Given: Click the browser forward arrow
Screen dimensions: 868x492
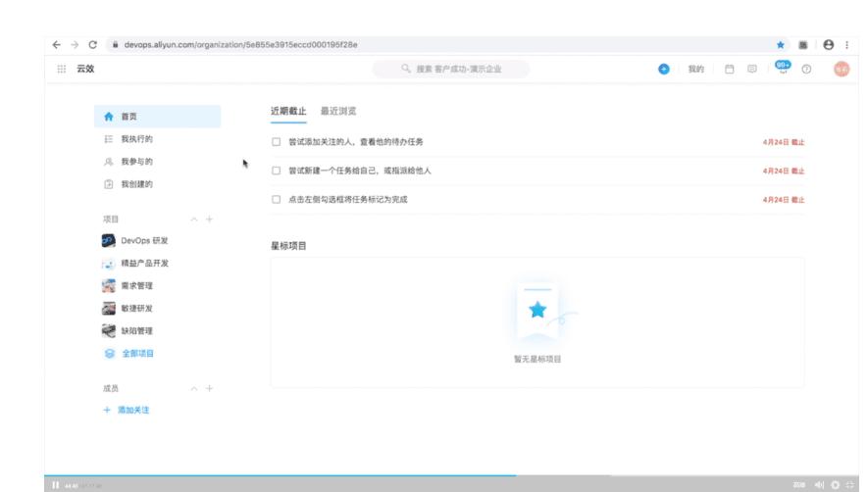Looking at the screenshot, I should 75,45.
